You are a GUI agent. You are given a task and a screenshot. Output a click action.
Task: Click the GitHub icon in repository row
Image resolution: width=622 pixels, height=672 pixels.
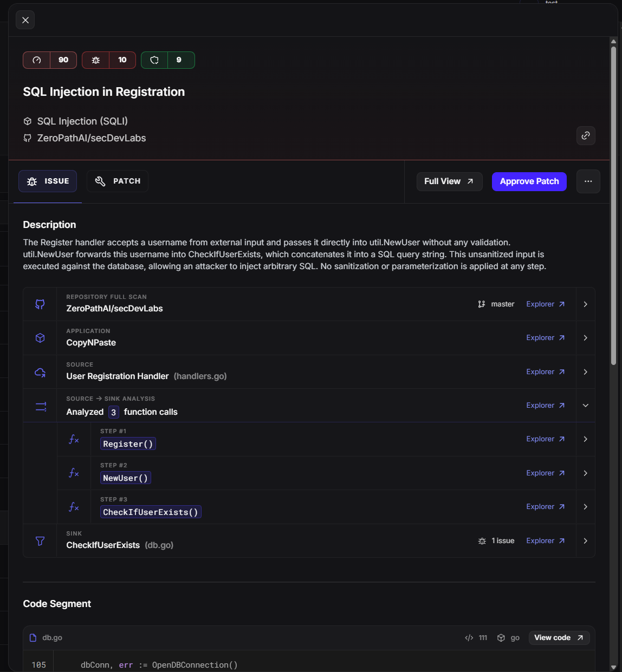40,304
